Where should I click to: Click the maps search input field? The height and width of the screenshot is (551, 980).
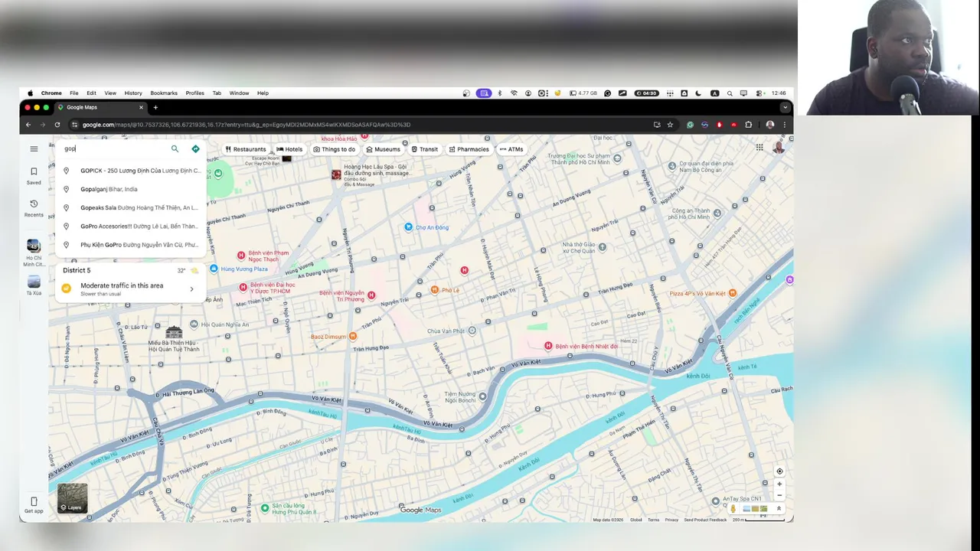pos(115,148)
